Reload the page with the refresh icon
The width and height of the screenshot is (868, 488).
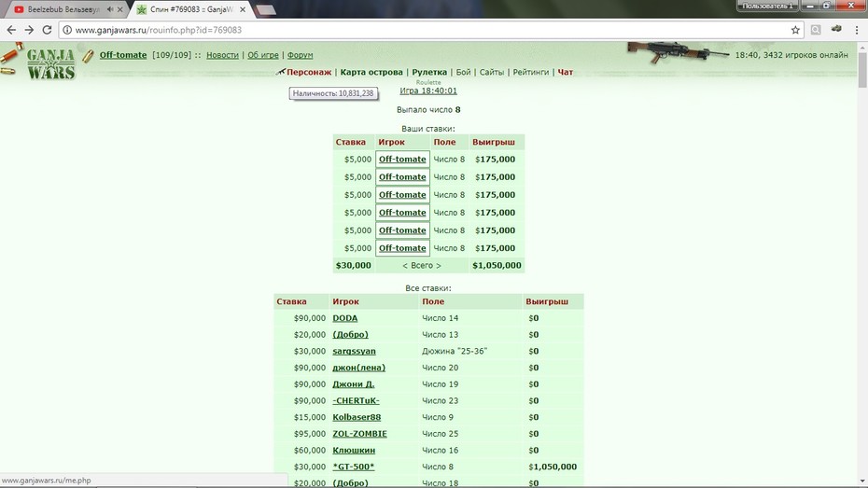tap(47, 30)
